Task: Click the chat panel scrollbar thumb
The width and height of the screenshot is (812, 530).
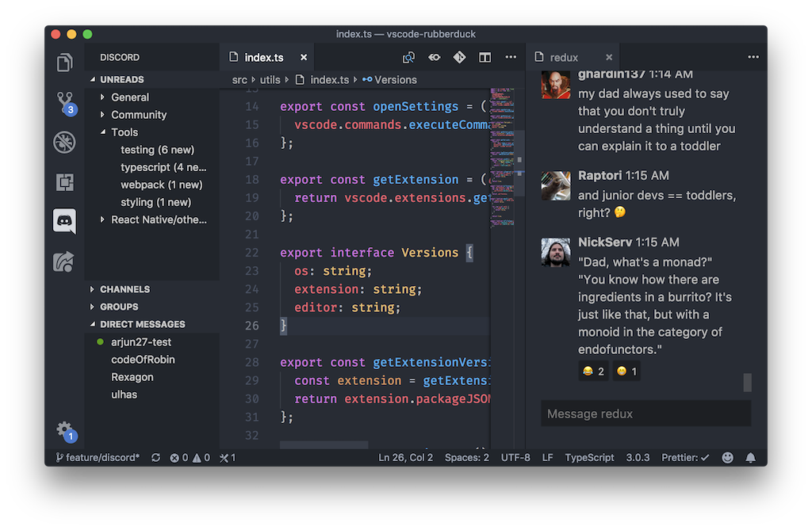Action: (747, 383)
